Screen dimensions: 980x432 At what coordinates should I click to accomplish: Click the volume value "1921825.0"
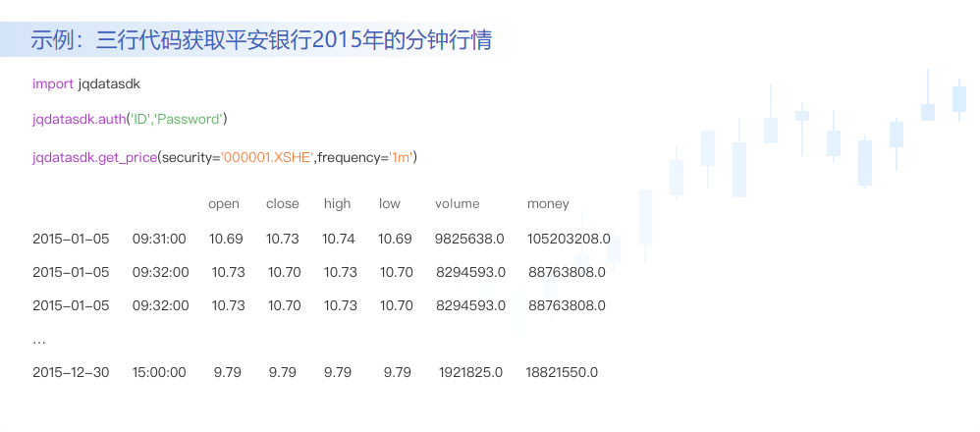click(470, 373)
